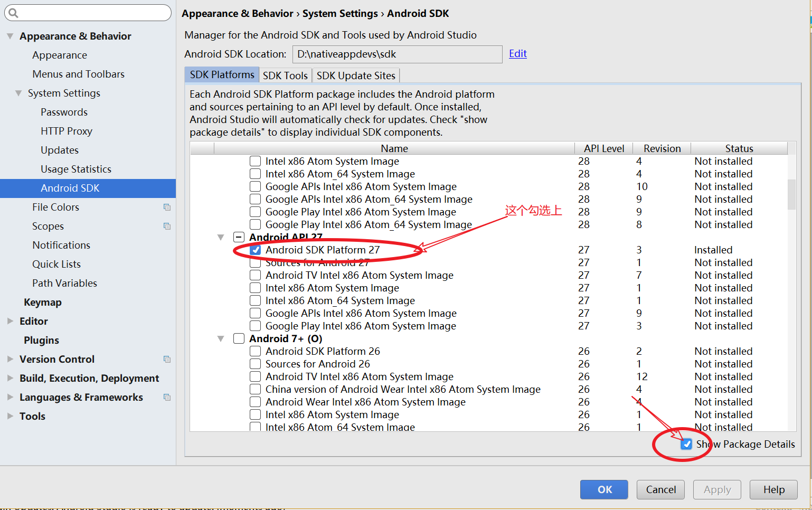Collapse Appearance & Behavior section

point(10,36)
